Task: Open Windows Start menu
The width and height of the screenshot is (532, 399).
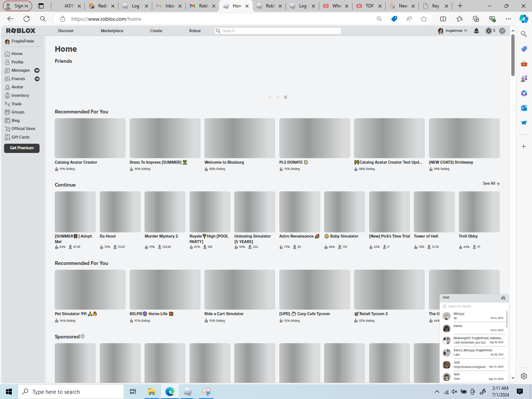Action: pyautogui.click(x=9, y=392)
